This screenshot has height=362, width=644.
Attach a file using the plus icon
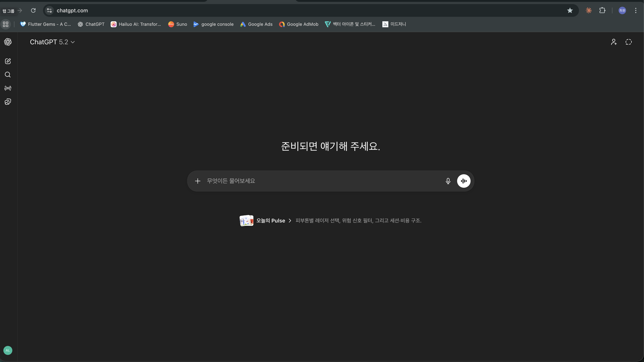tap(198, 181)
